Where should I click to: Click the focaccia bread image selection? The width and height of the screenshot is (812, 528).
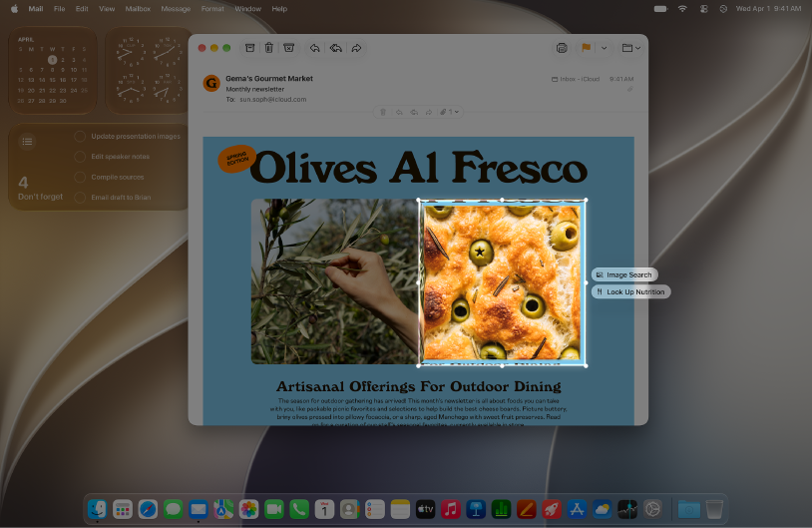coord(503,282)
